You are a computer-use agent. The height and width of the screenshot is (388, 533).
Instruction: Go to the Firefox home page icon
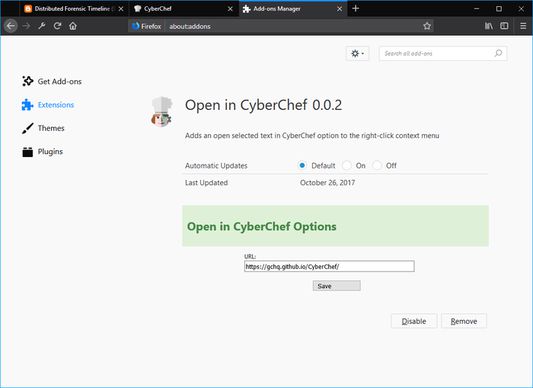[x=73, y=26]
